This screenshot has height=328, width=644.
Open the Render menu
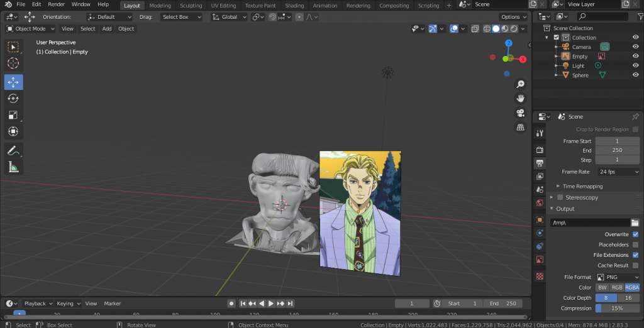(56, 4)
